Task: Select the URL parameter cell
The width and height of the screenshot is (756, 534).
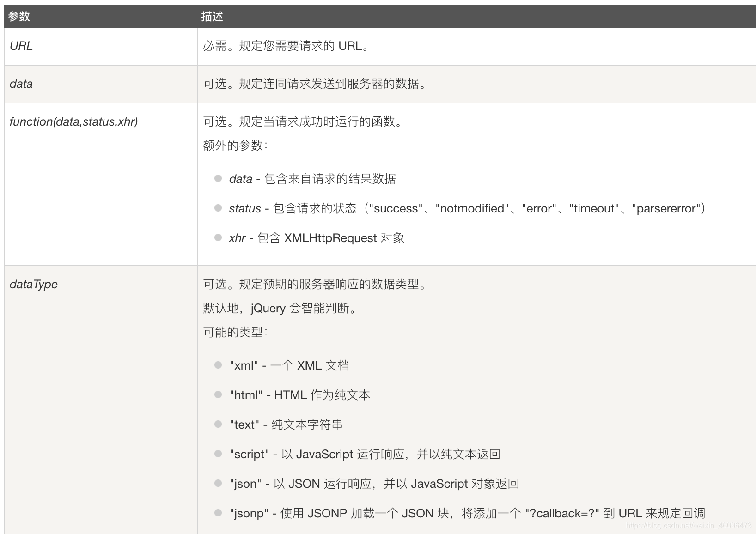Action: (101, 46)
